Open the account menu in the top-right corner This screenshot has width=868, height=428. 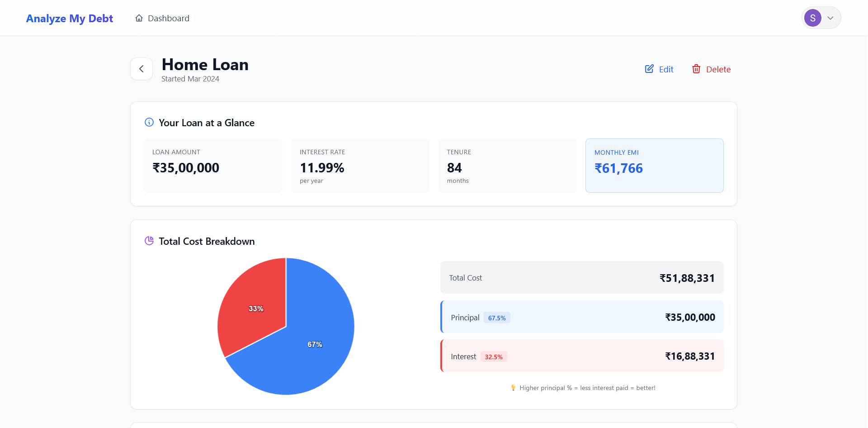(x=821, y=18)
